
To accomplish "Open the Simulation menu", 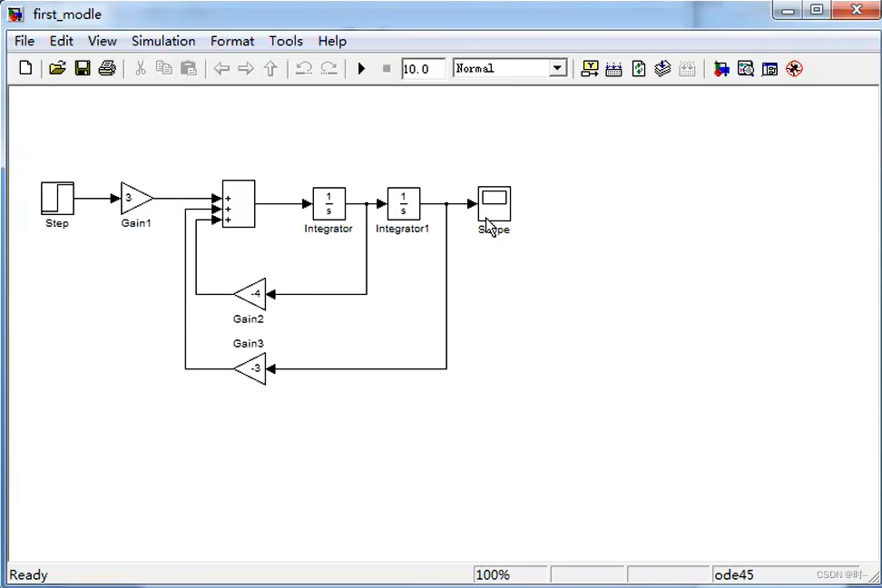I will (x=163, y=41).
